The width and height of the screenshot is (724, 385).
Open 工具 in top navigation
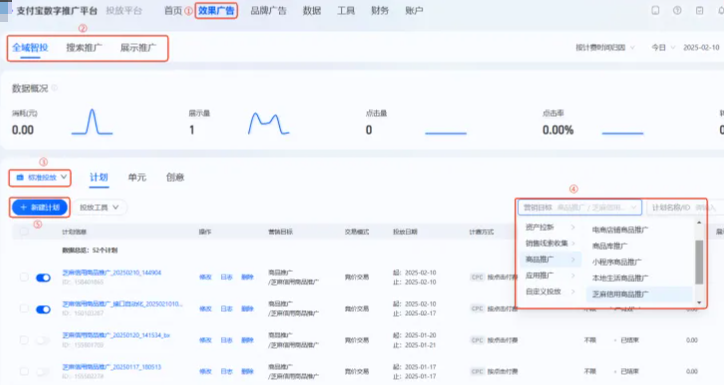(x=346, y=11)
